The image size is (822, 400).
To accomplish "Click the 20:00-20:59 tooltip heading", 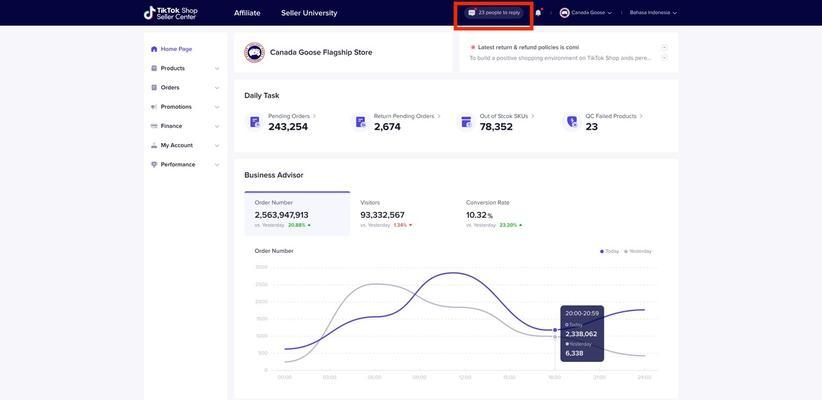I will [x=581, y=313].
